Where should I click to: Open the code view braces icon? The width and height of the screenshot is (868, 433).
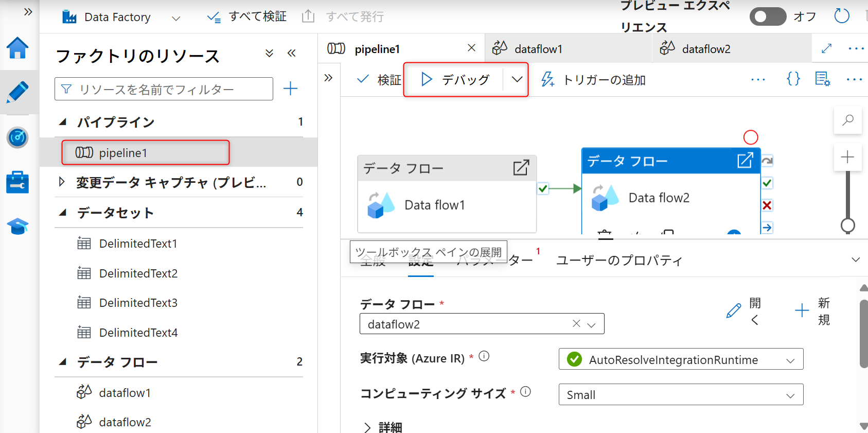pos(793,79)
